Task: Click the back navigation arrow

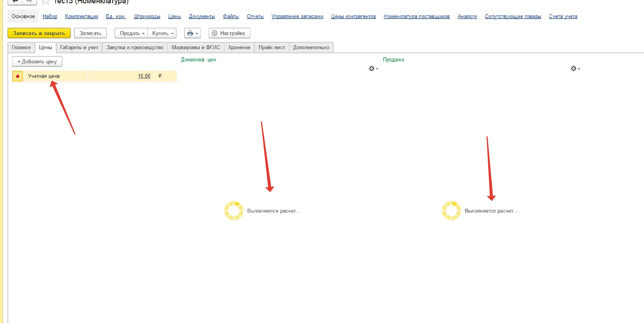Action: [15, 1]
